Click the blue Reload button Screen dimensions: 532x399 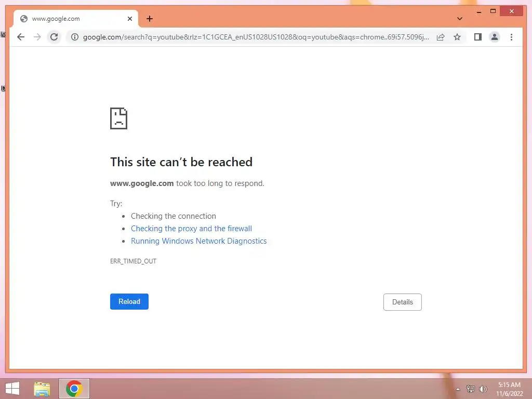point(129,302)
